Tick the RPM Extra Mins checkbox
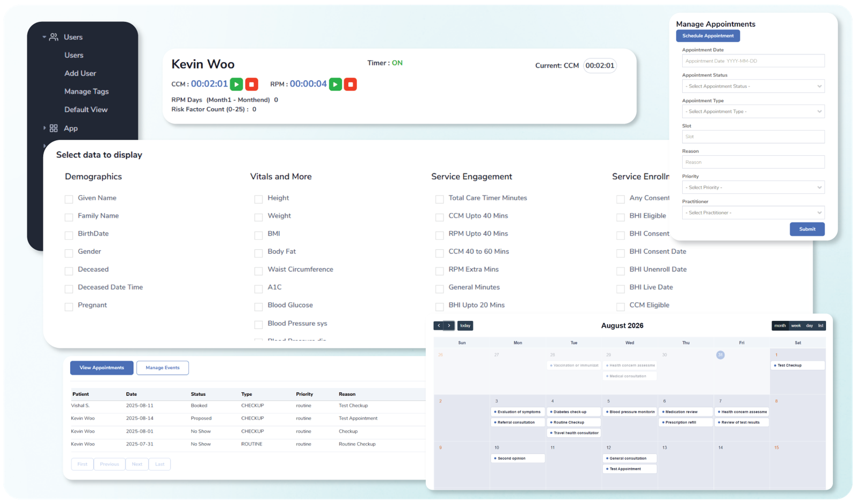 pos(439,271)
